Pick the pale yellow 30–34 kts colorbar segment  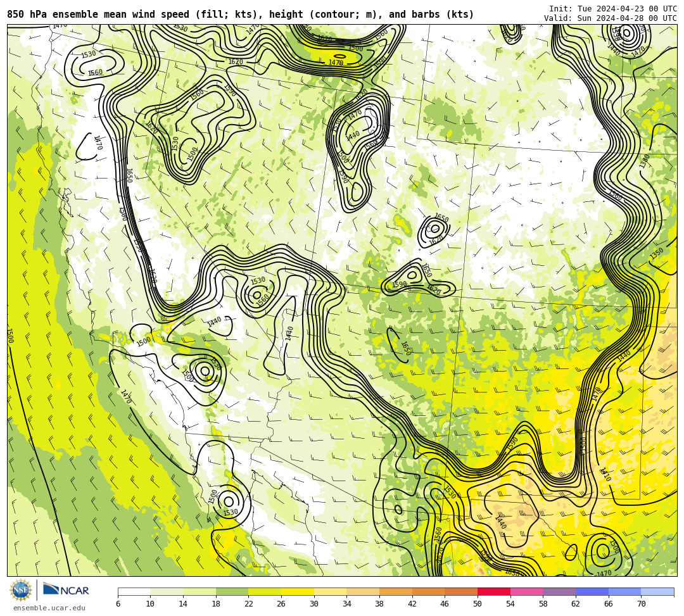(330, 591)
